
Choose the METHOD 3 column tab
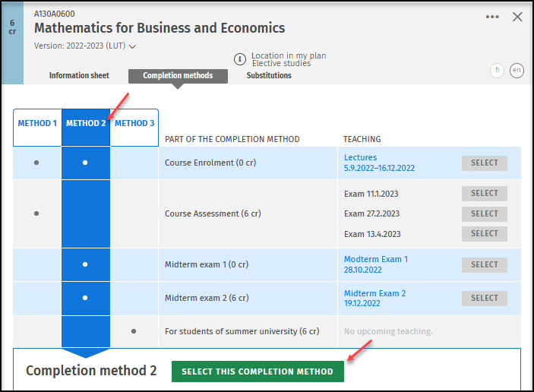[134, 128]
